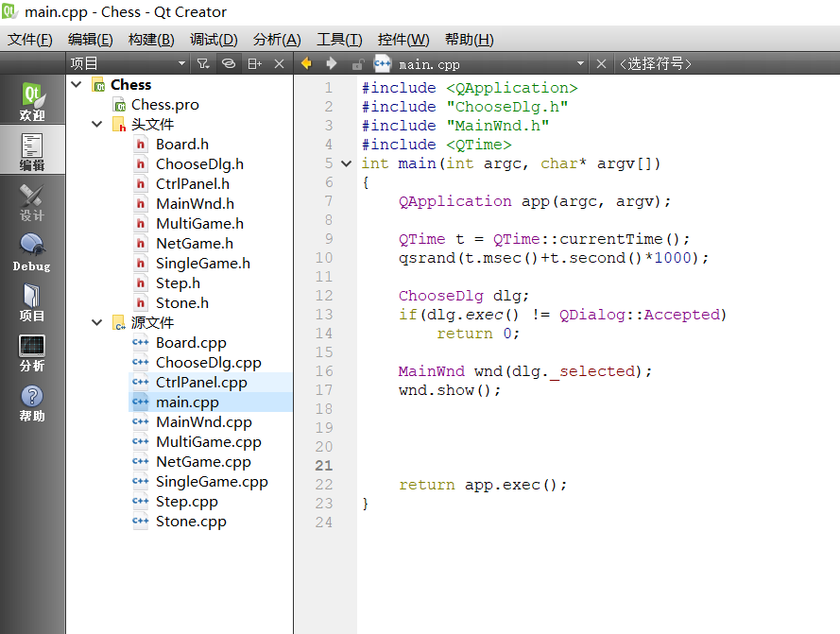
Task: Open the Analyze (分析) mode
Action: point(32,352)
